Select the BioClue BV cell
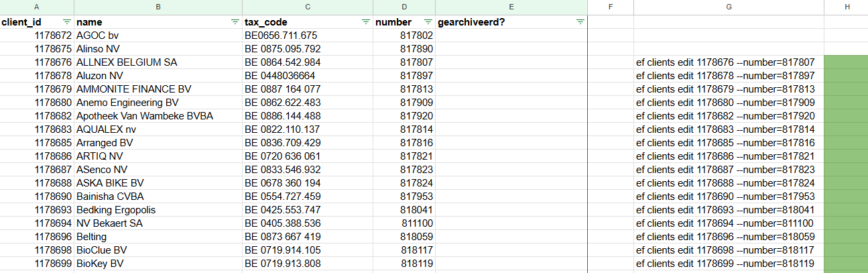The height and width of the screenshot is (273, 868). pos(158,250)
